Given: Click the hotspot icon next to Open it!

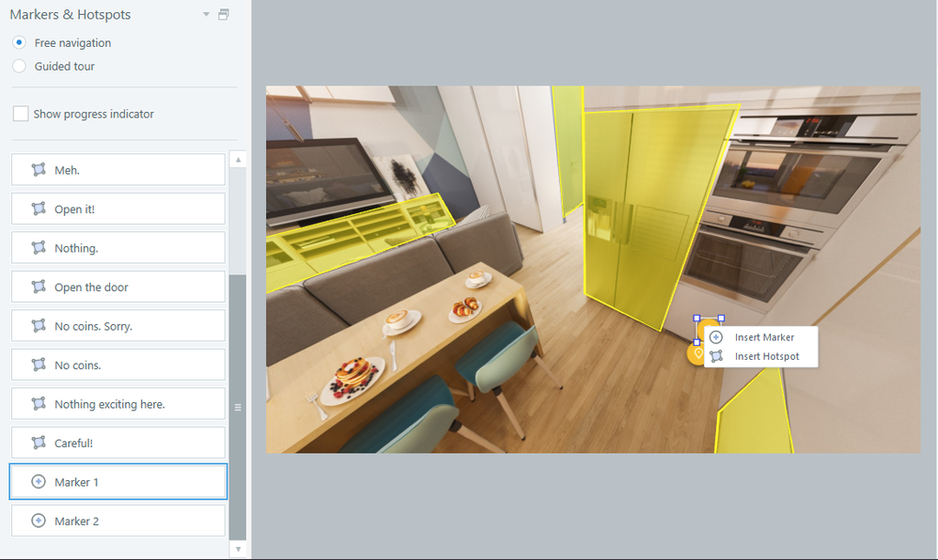Looking at the screenshot, I should [39, 209].
